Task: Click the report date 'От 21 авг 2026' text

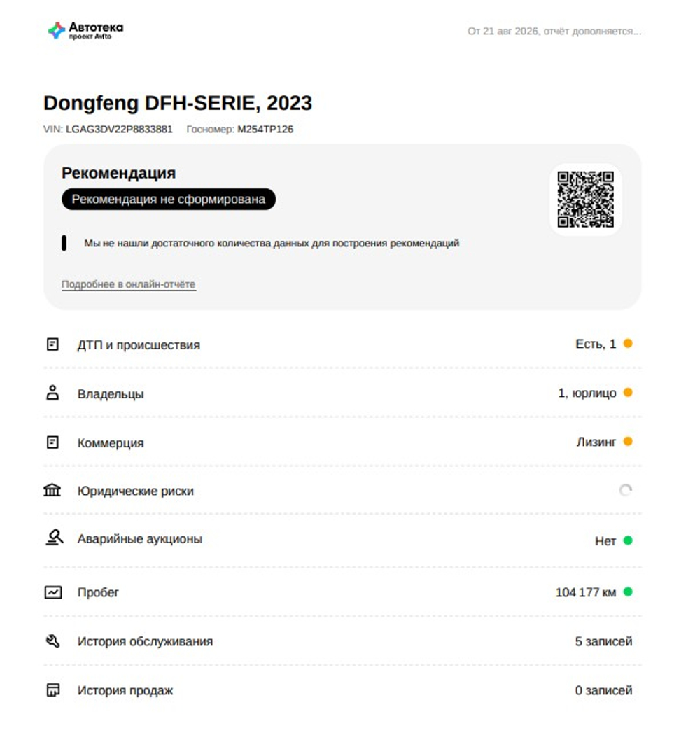Action: point(503,32)
